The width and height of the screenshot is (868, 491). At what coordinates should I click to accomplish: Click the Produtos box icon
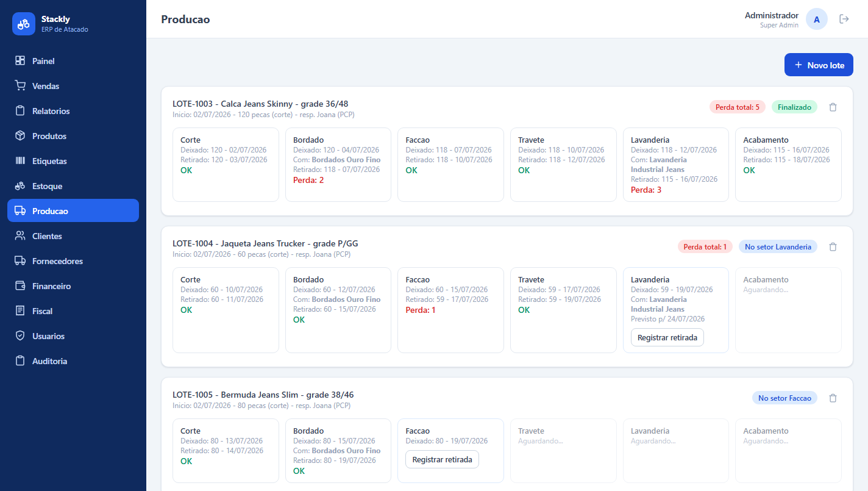coord(20,136)
